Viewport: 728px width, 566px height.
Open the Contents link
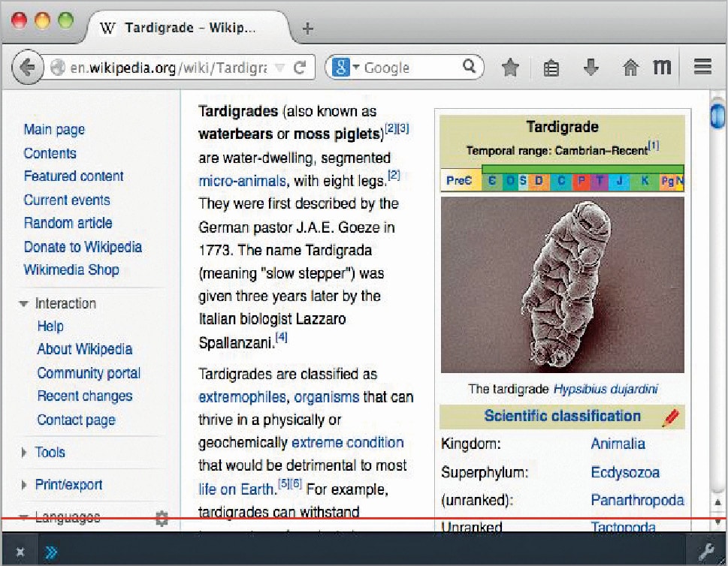50,153
